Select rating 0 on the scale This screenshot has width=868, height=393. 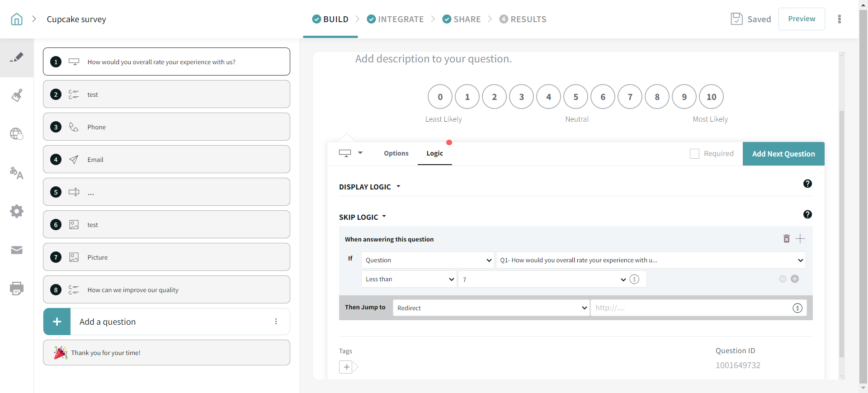440,97
